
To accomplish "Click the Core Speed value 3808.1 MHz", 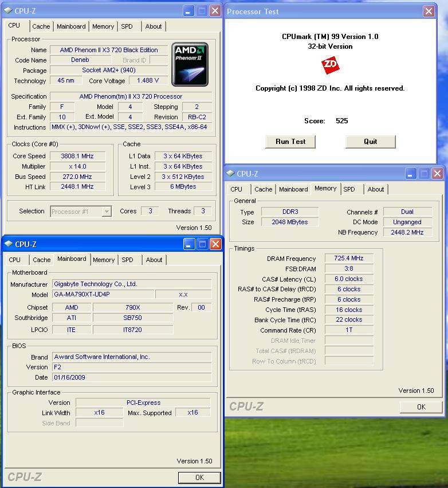I will click(77, 156).
